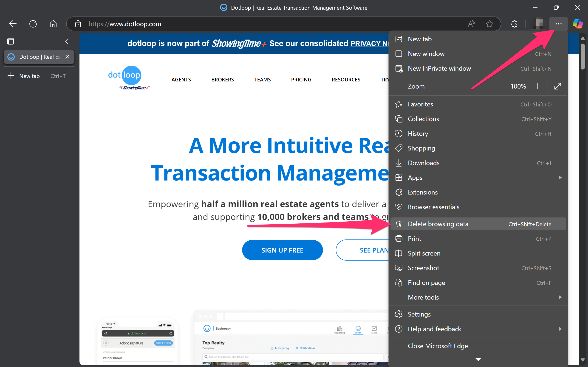
Task: Click the Copilot icon in toolbar
Action: 578,24
